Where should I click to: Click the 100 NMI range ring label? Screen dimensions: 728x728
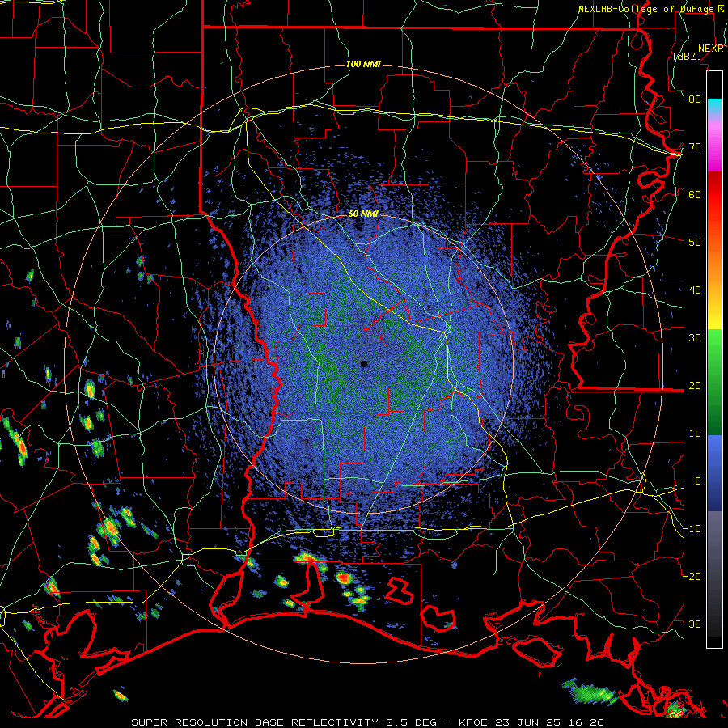[363, 64]
